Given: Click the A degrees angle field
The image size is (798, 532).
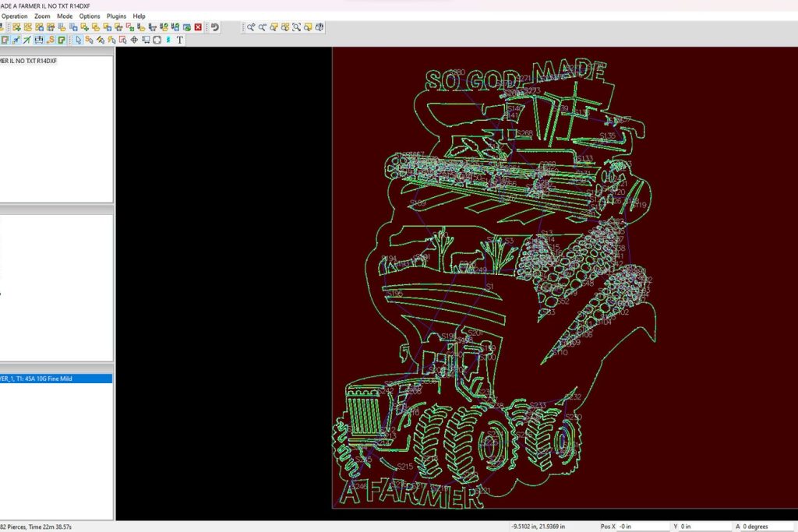Looking at the screenshot, I should point(768,527).
